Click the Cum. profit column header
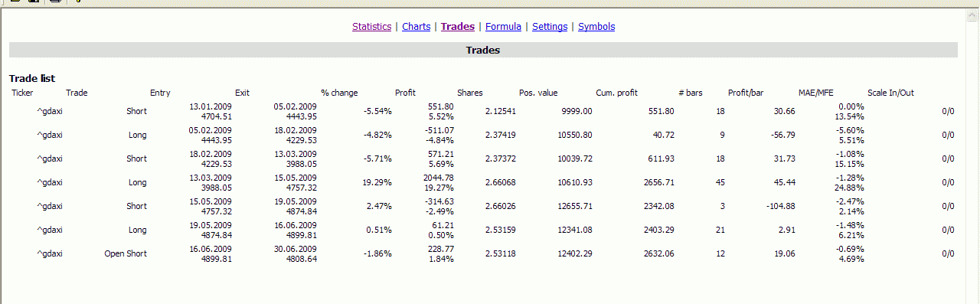Viewport: 980px width, 304px height. pos(616,93)
